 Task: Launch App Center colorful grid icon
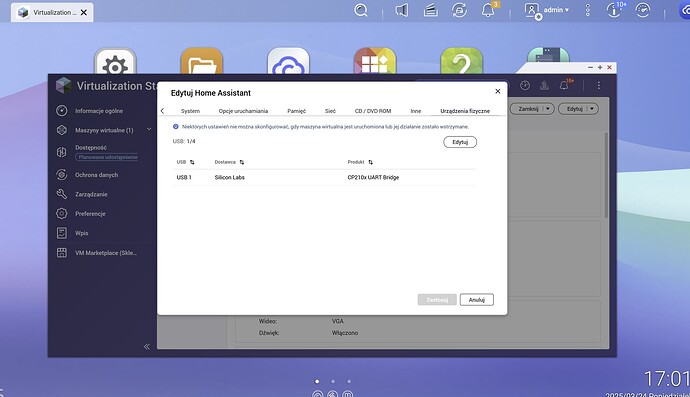(x=375, y=61)
